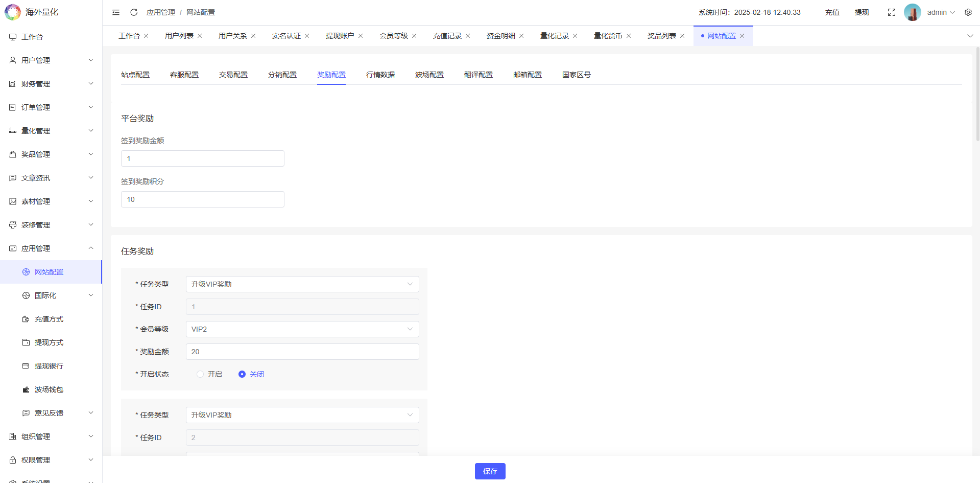Refresh the page using the reload icon
Image resolution: width=980 pixels, height=483 pixels.
(x=134, y=12)
